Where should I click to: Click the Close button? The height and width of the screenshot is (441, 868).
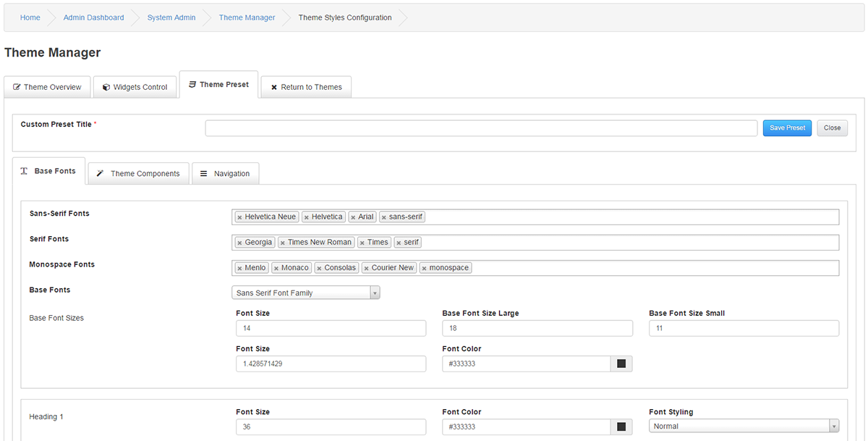[x=833, y=128]
